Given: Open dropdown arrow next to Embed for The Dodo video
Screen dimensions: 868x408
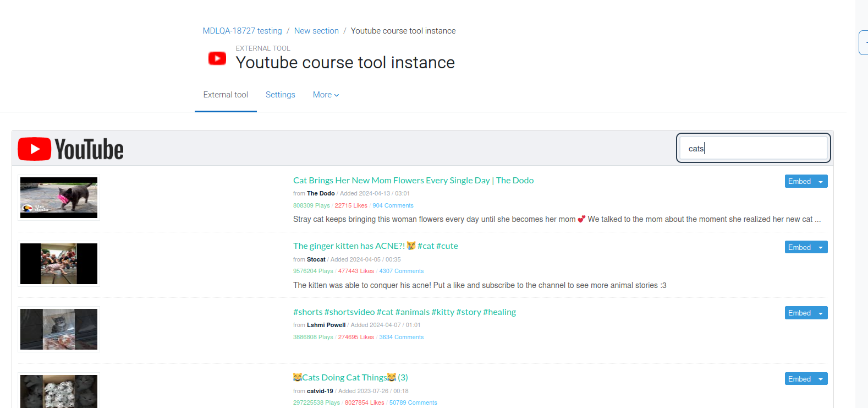Looking at the screenshot, I should (821, 182).
